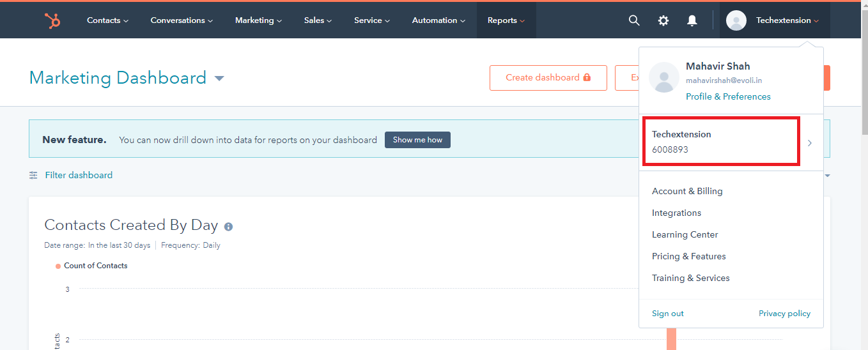Expand the Service menu
868x350 pixels.
(372, 20)
